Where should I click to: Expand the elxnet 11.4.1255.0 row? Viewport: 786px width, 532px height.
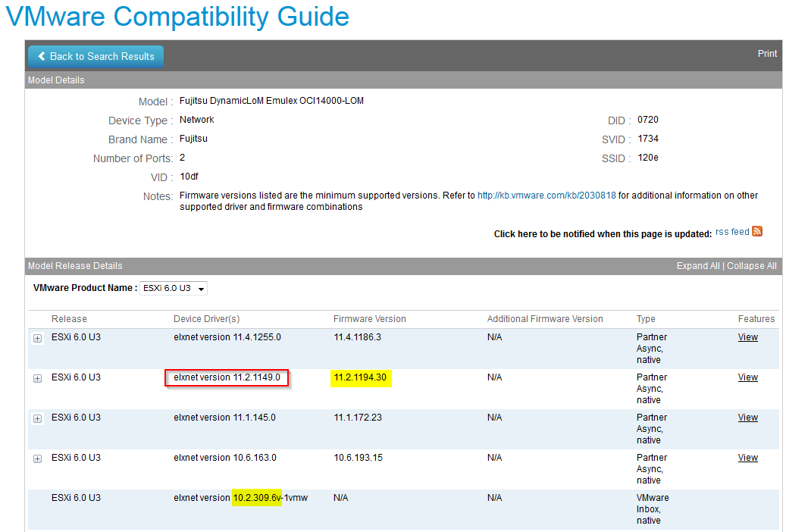(38, 339)
